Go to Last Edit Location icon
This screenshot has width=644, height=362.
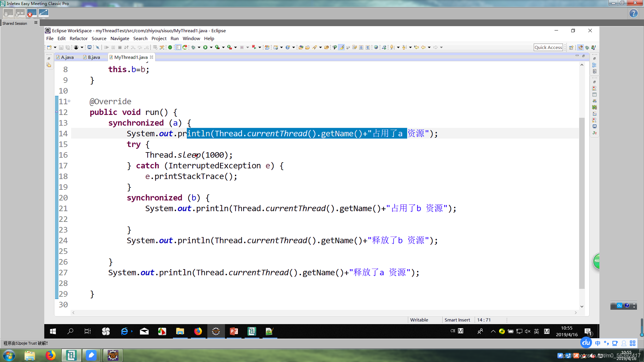pyautogui.click(x=416, y=47)
